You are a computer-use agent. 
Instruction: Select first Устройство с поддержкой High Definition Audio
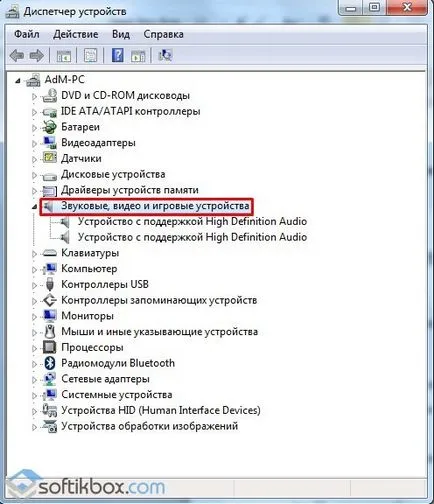point(192,222)
